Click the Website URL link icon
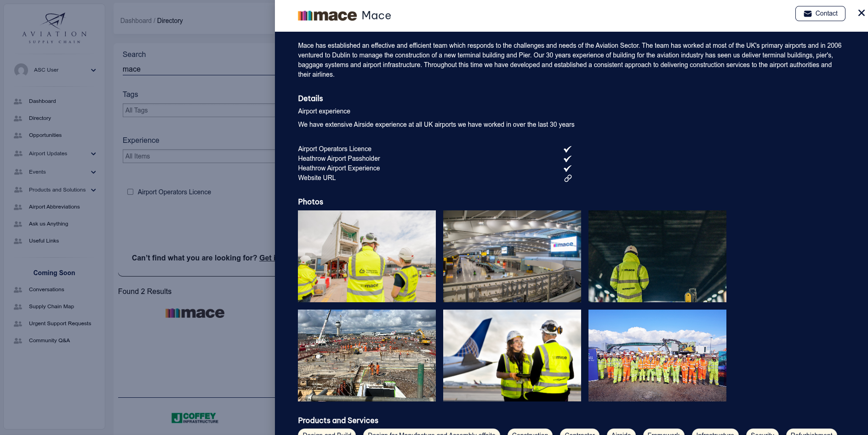Screen dimensions: 868x435 (568, 178)
